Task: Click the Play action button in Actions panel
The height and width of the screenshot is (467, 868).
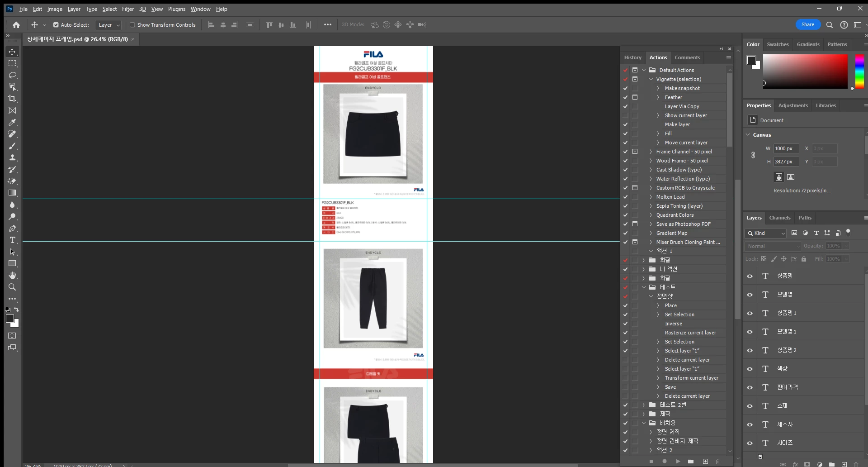Action: click(678, 462)
